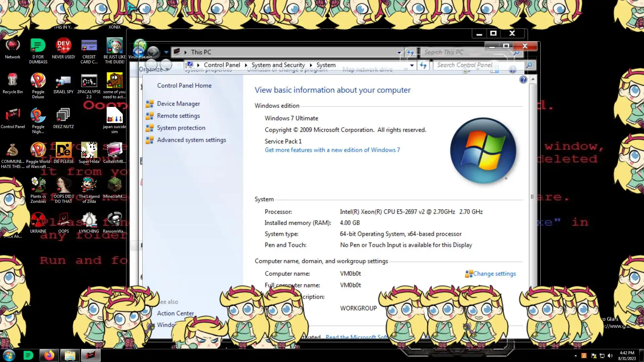Viewport: 644px width, 362px height.
Task: Click the Windows Start orb
Action: pyautogui.click(x=9, y=355)
